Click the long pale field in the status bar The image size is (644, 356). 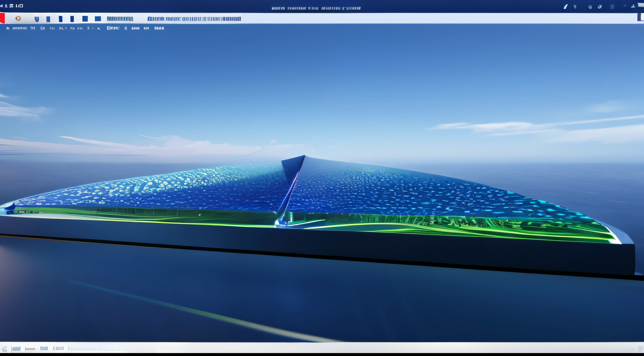click(93, 349)
